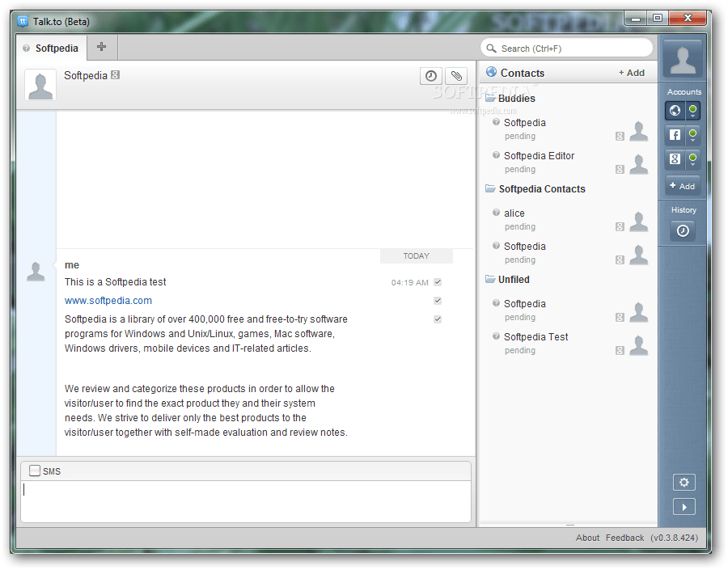Click Google badge beside alice
Image resolution: width=728 pixels, height=570 pixels.
tap(620, 227)
